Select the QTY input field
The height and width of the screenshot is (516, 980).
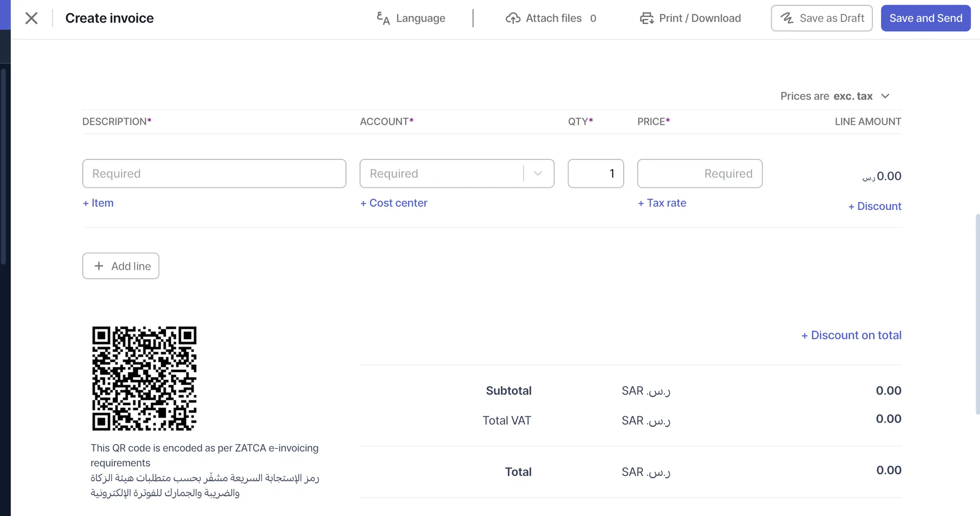click(595, 173)
